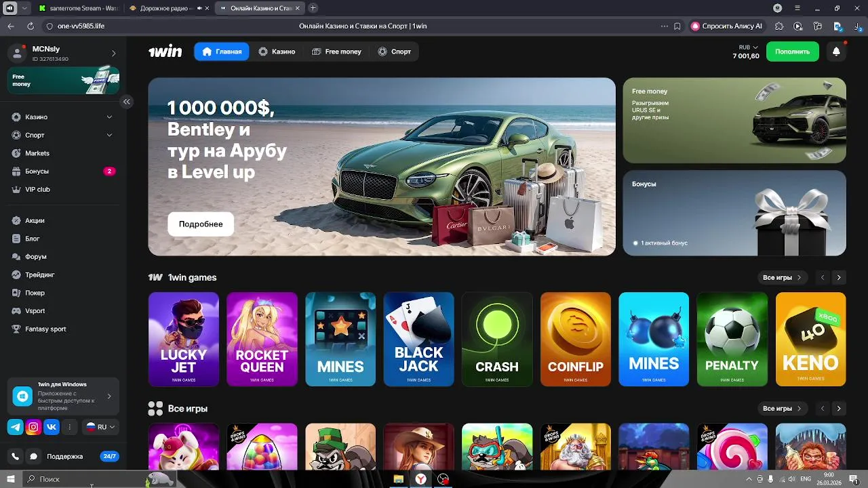Open browser downloads icon

[857, 26]
